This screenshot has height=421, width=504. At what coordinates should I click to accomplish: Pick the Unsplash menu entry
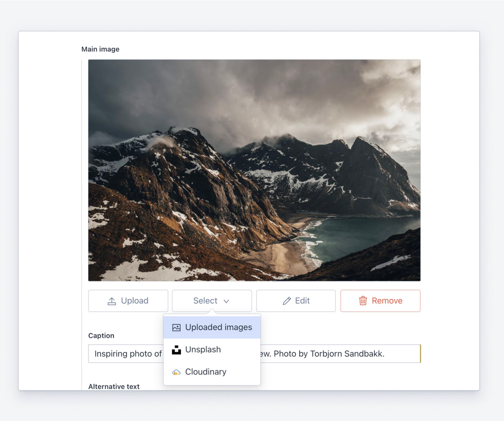pyautogui.click(x=203, y=350)
